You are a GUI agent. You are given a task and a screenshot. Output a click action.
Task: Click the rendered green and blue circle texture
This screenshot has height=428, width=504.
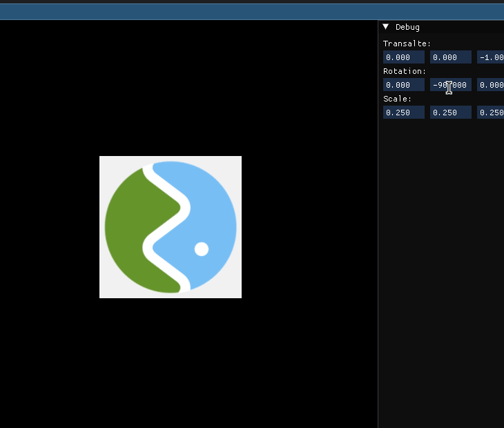coord(171,227)
